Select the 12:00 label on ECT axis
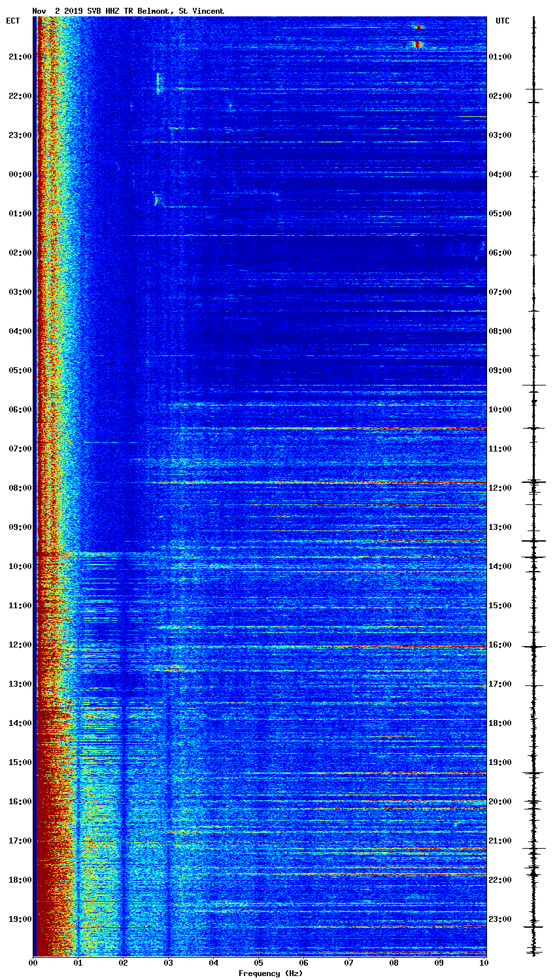The height and width of the screenshot is (980, 557). point(20,645)
